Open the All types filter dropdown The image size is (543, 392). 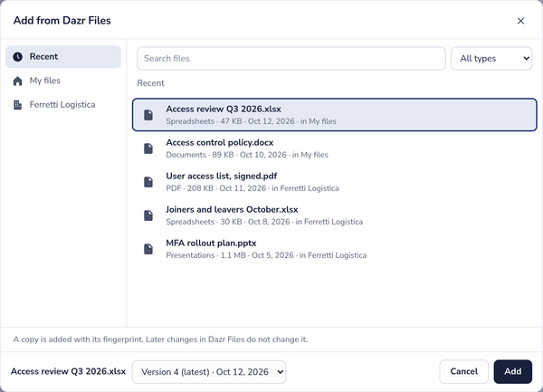tap(491, 59)
